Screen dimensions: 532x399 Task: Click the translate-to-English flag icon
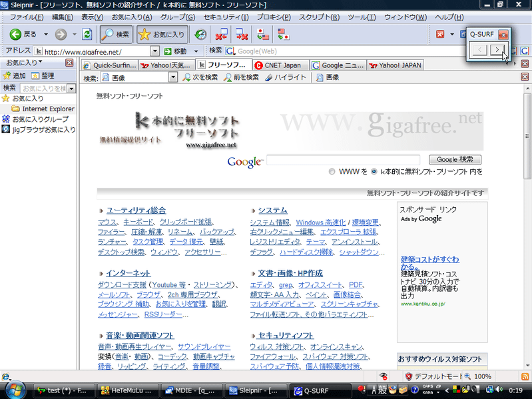pyautogui.click(x=262, y=34)
